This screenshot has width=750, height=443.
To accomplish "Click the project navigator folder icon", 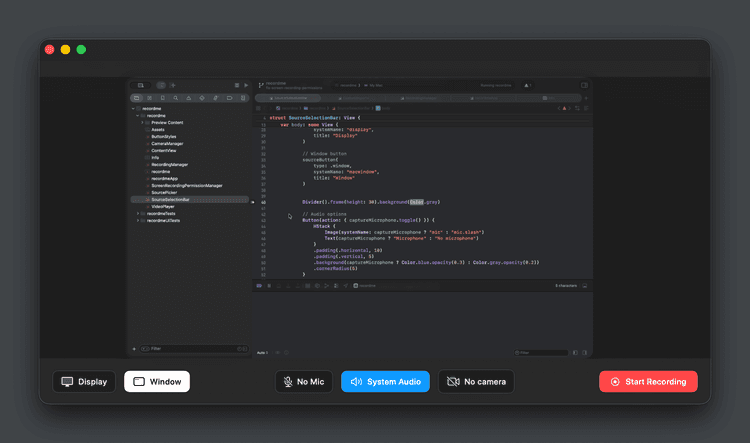I will coord(136,98).
